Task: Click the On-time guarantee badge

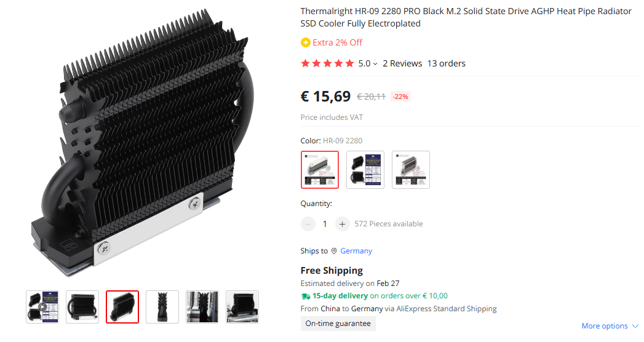Action: (x=338, y=324)
